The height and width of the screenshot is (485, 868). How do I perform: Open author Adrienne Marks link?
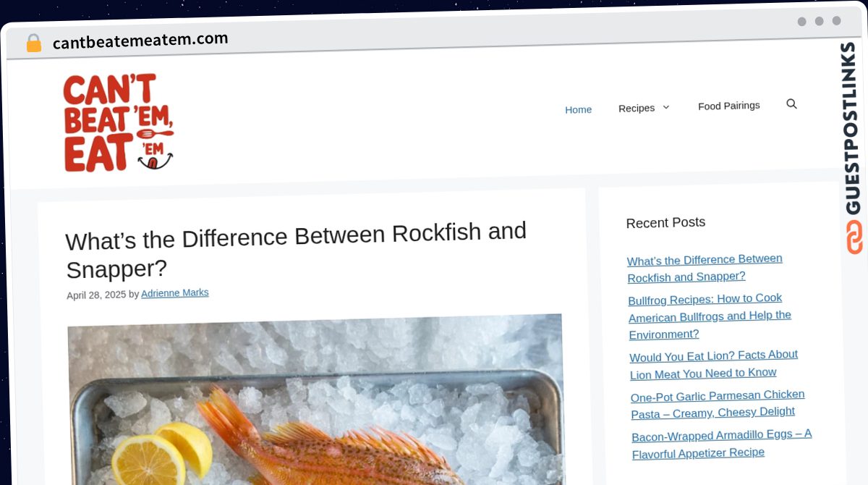(175, 293)
